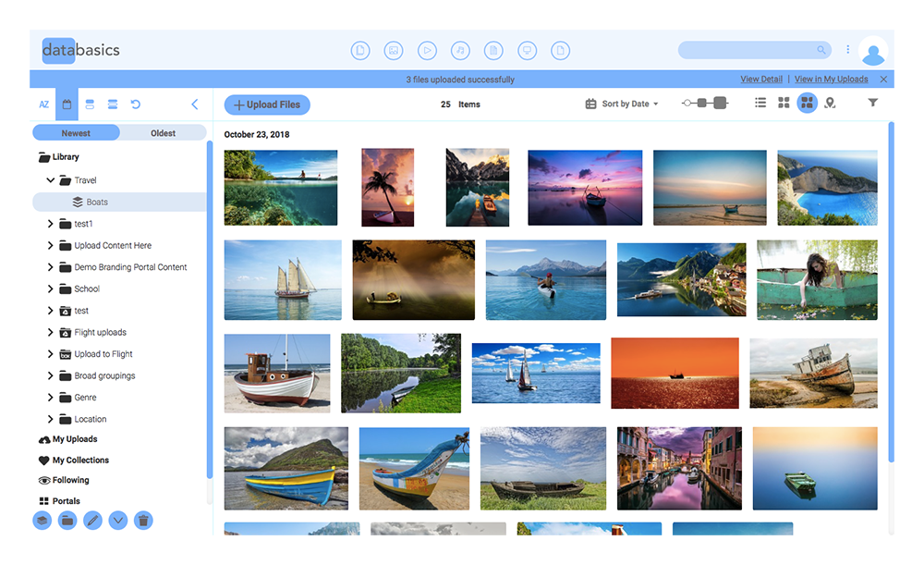Open the filter funnel icon

click(873, 103)
